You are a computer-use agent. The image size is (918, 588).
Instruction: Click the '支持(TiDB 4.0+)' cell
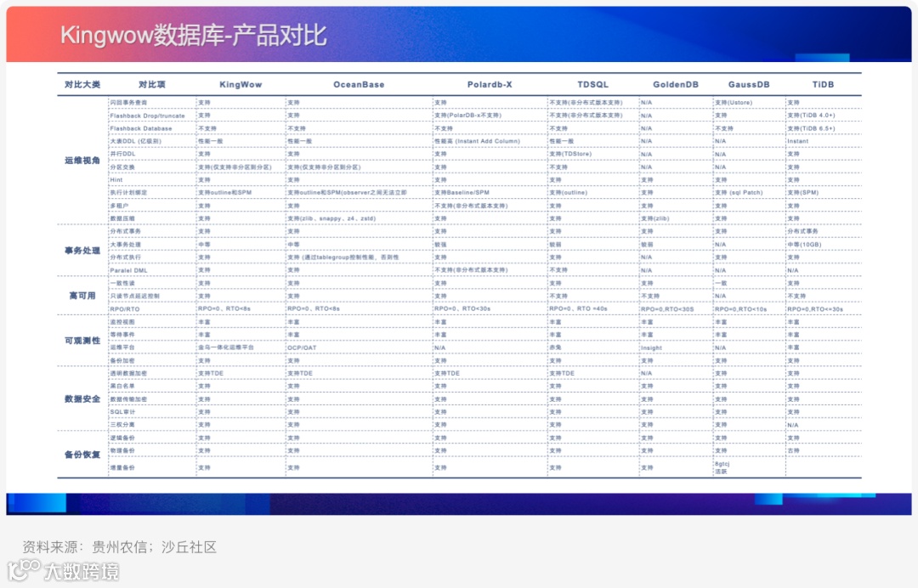coord(811,116)
